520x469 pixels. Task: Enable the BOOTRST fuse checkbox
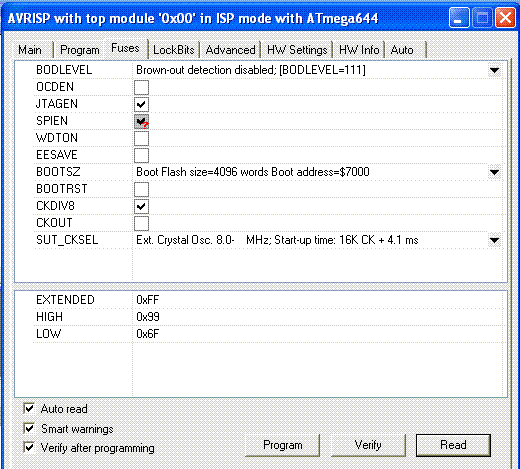pyautogui.click(x=141, y=189)
